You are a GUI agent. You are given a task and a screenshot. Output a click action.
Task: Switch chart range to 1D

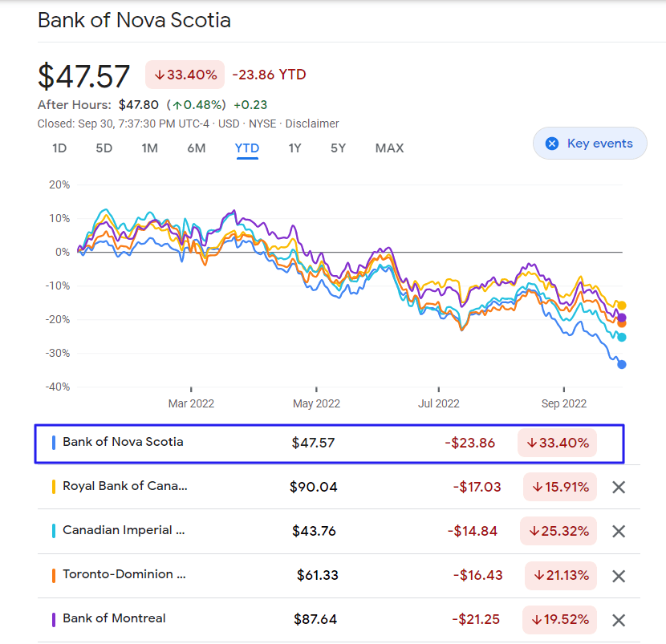pyautogui.click(x=59, y=148)
